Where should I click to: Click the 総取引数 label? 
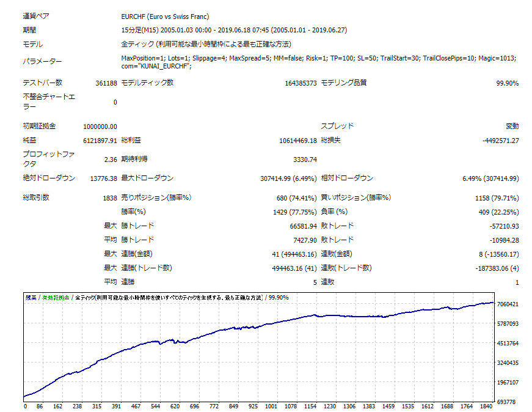coord(36,197)
